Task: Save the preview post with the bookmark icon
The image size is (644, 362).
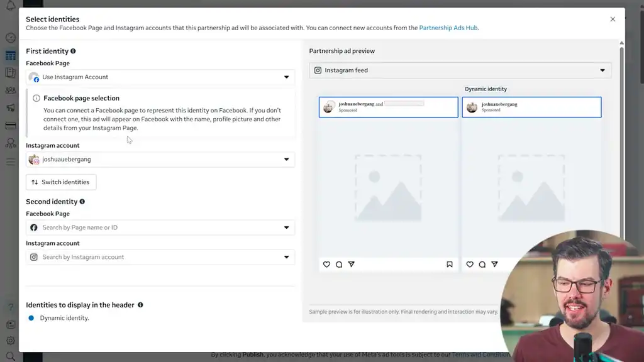Action: (449, 265)
